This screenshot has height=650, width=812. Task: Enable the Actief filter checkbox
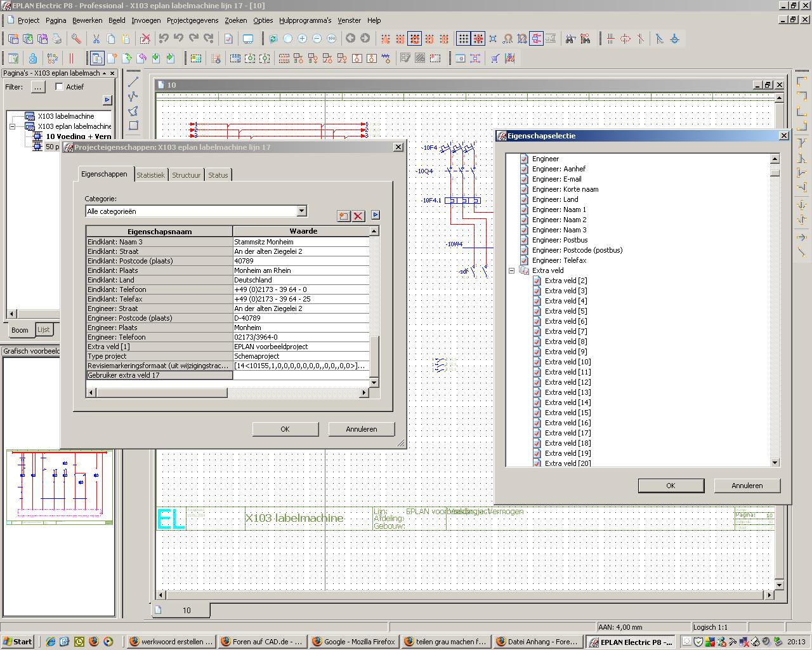pyautogui.click(x=60, y=87)
